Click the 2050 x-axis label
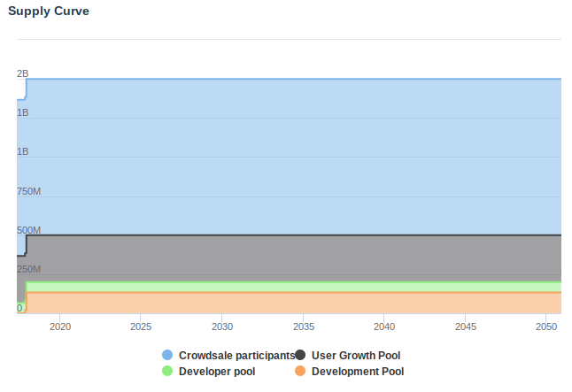The image size is (572, 392). [x=546, y=327]
